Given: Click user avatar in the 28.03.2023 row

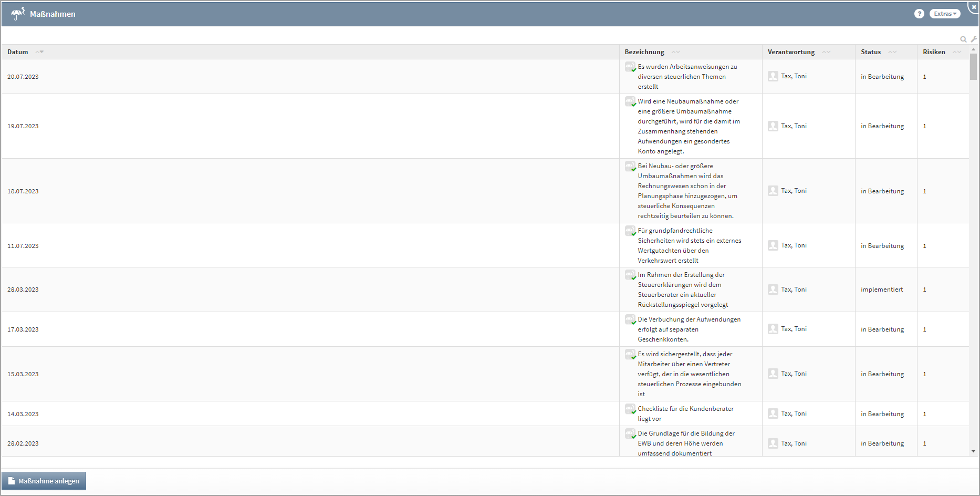Looking at the screenshot, I should point(773,290).
